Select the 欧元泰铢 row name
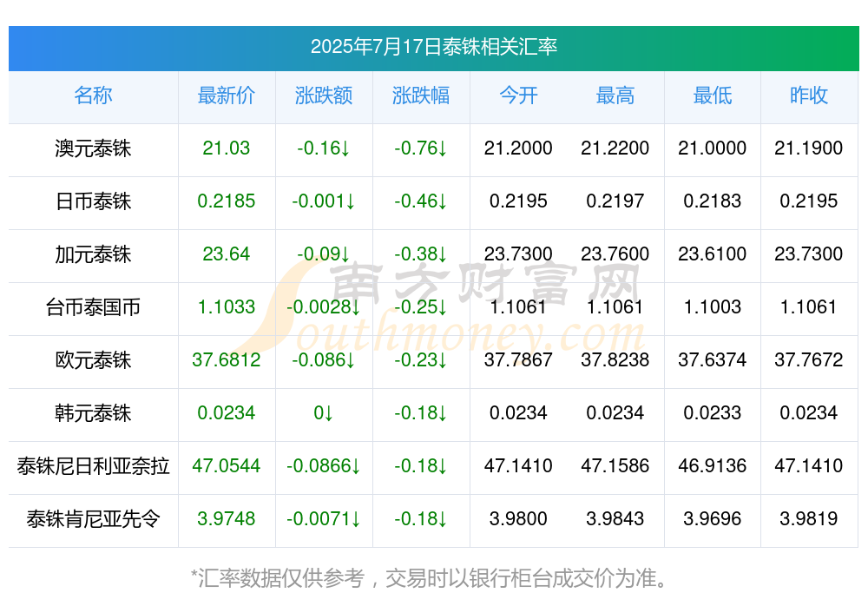Screen dimensions: 868x606 click(x=93, y=360)
